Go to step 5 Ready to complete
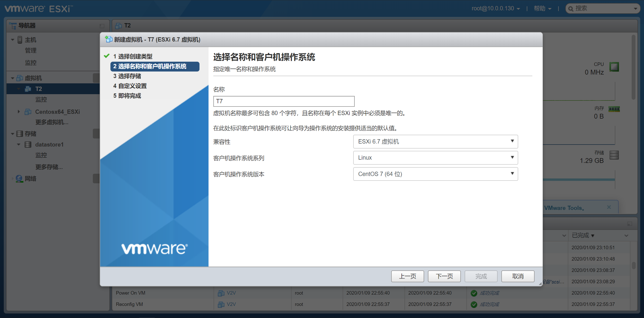The height and width of the screenshot is (318, 644). click(x=127, y=96)
